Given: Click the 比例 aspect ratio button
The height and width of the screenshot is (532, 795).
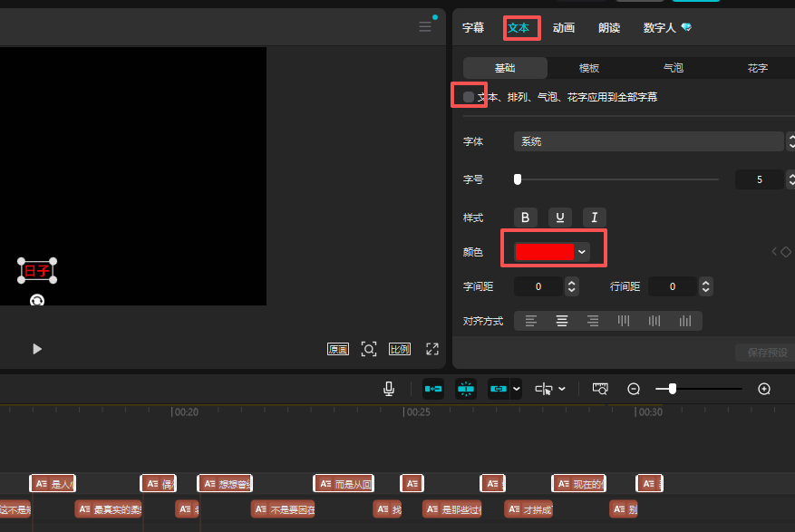Looking at the screenshot, I should pyautogui.click(x=399, y=349).
